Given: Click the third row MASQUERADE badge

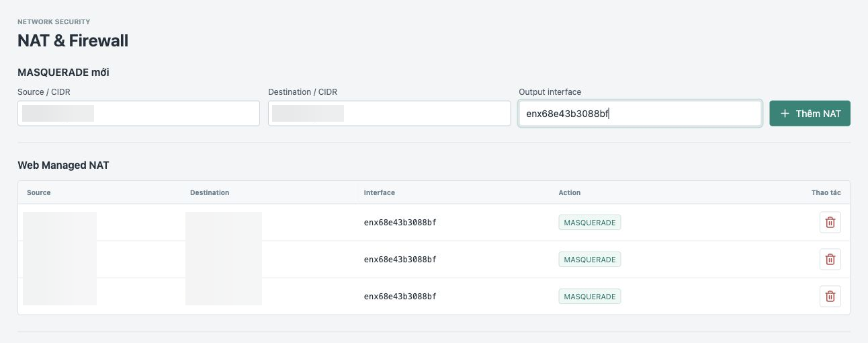Looking at the screenshot, I should pos(590,297).
